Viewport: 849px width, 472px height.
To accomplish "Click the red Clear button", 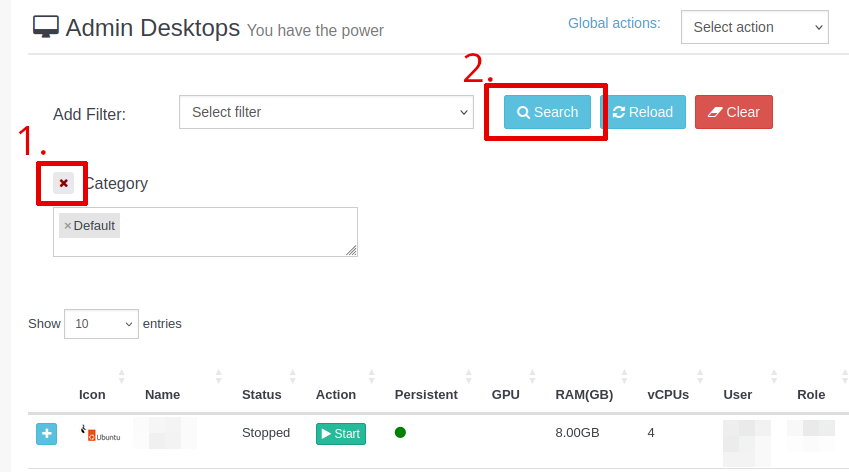I will coord(733,112).
